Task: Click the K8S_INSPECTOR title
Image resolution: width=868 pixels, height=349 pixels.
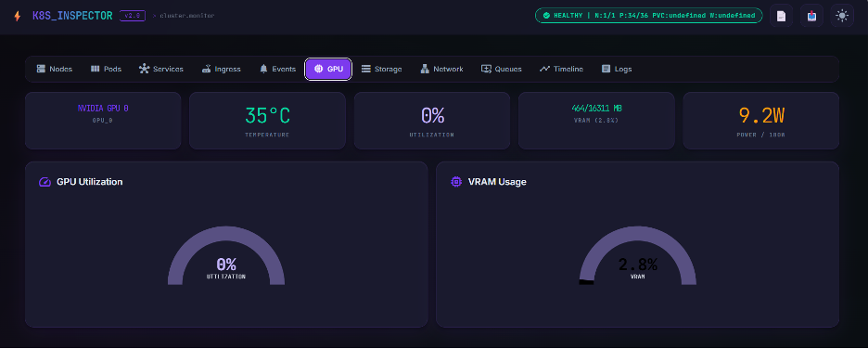Action: pos(72,16)
